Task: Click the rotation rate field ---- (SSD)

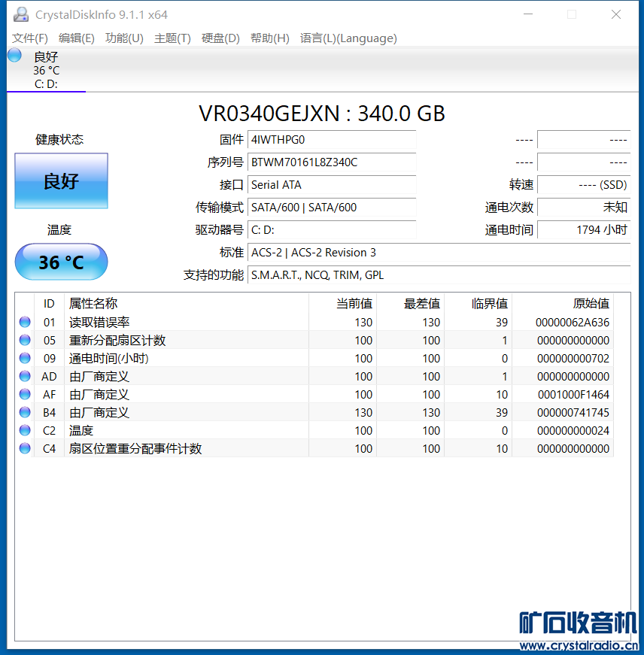Action: (x=584, y=185)
